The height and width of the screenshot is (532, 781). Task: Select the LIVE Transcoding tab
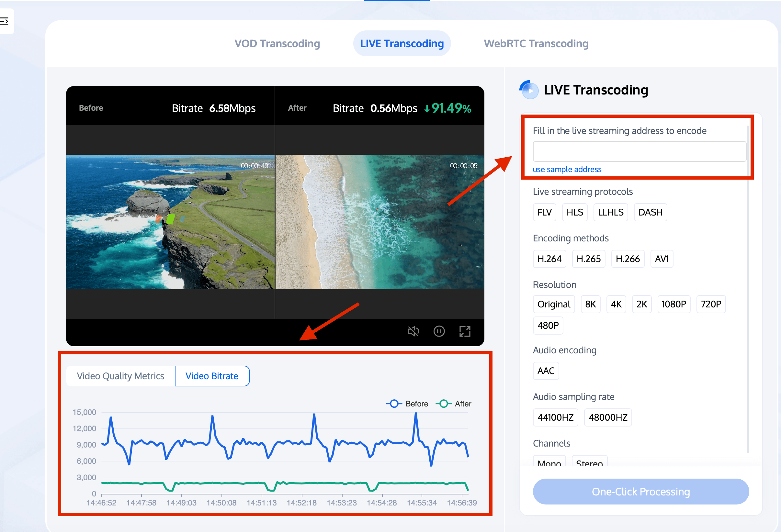point(402,43)
